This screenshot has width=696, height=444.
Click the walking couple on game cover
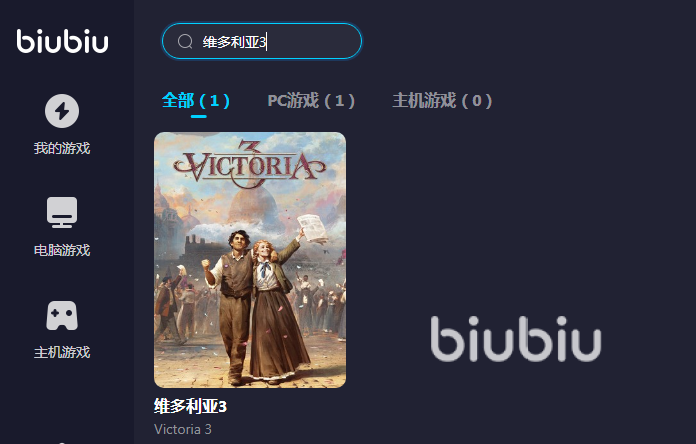(255, 306)
